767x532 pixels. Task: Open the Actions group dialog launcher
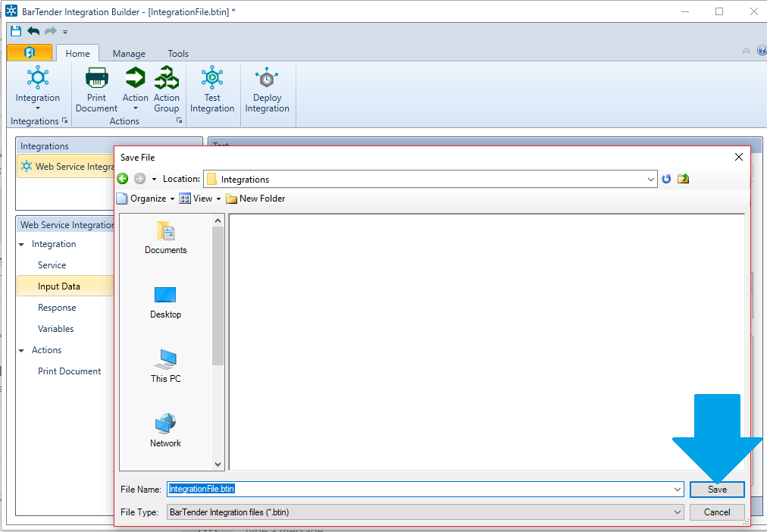(x=180, y=120)
